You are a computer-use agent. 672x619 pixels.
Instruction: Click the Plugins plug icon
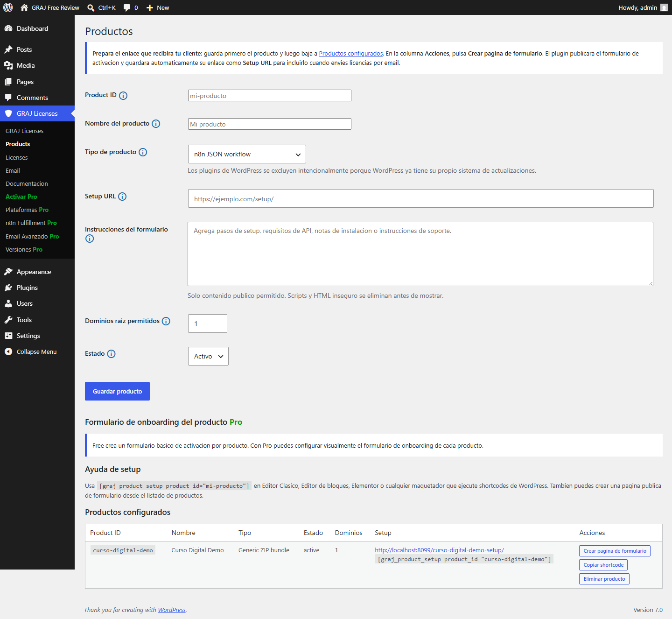[8, 288]
